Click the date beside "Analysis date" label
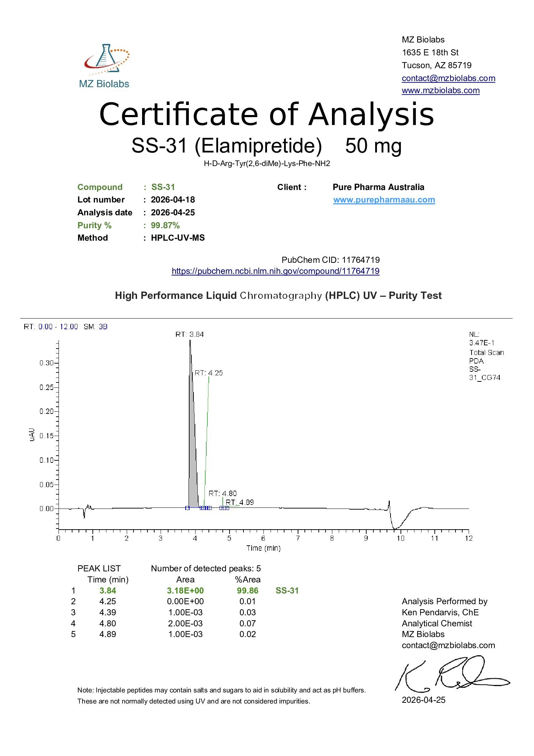 pos(173,212)
